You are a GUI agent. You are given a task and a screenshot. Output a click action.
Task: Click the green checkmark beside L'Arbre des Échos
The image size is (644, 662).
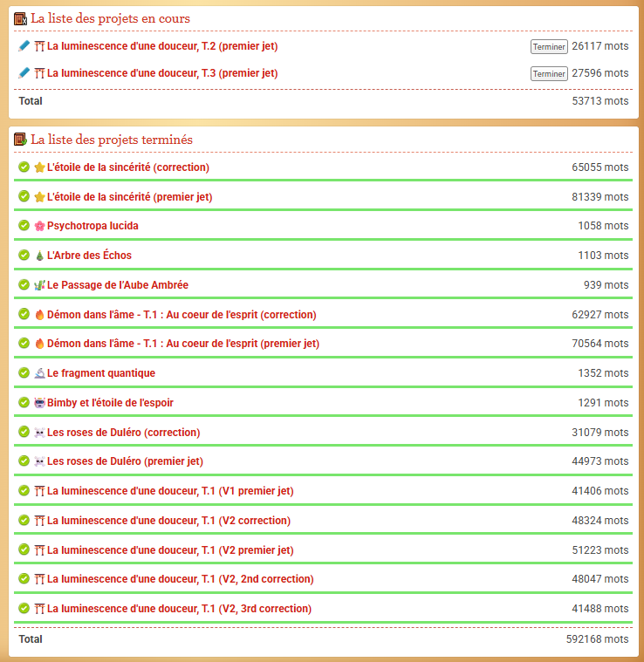[24, 256]
